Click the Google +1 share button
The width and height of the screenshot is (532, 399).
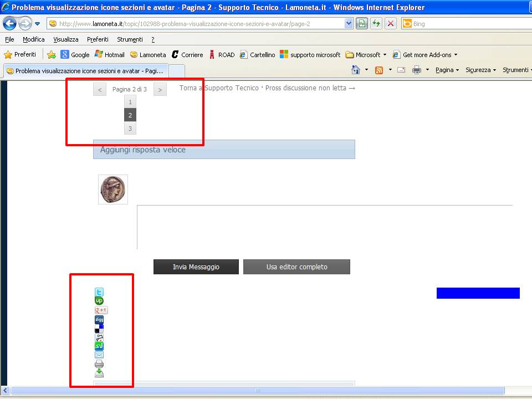(x=101, y=310)
